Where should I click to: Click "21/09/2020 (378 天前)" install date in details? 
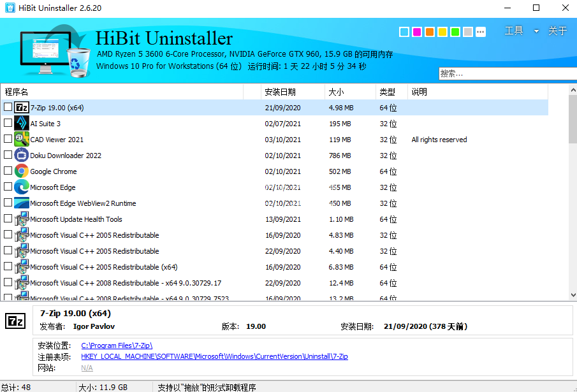(425, 326)
